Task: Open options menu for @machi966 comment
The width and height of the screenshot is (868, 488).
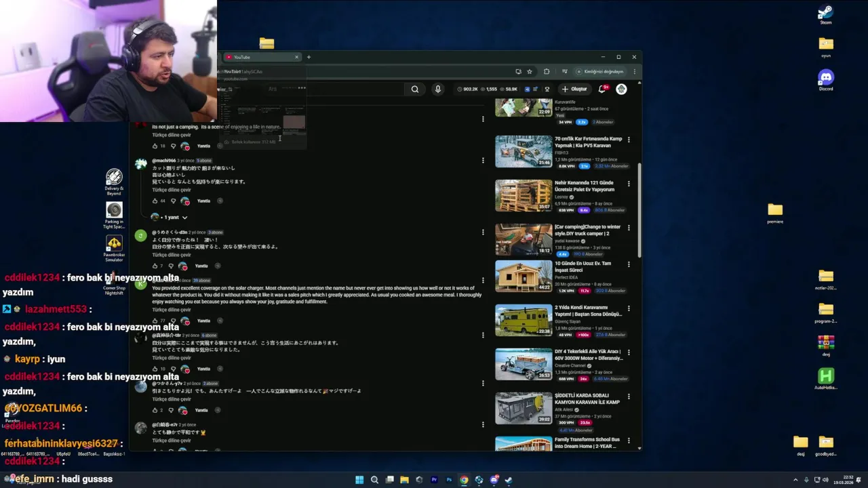Action: pos(483,161)
